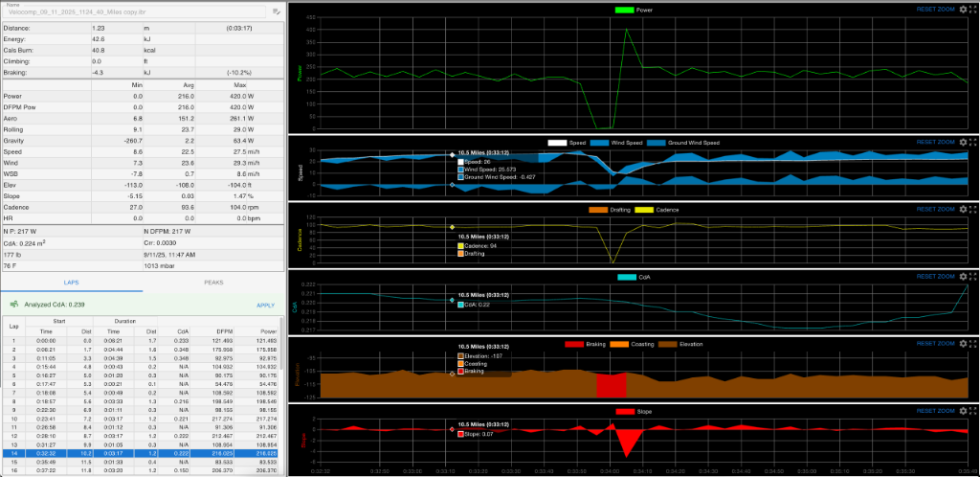The width and height of the screenshot is (980, 477).
Task: Toggle the brown Elevation legend swatch
Action: click(x=667, y=344)
